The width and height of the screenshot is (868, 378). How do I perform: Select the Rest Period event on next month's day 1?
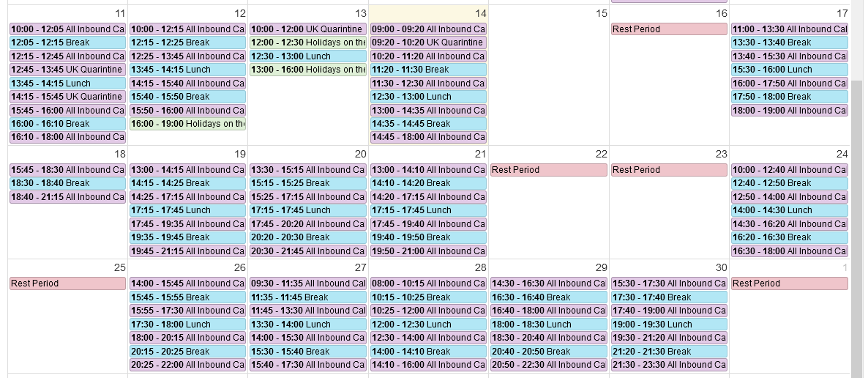coord(790,283)
